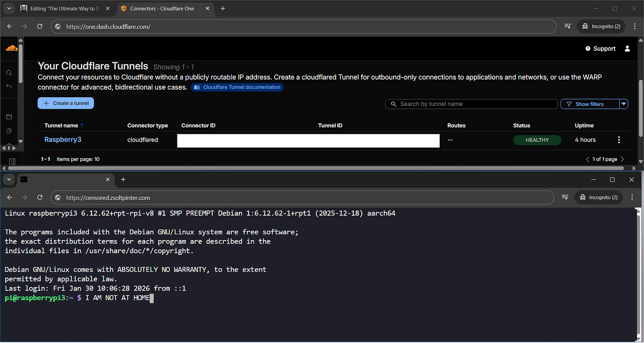This screenshot has width=644, height=343.
Task: Focus the one.dash.cloudflare.com address bar
Action: point(303,27)
